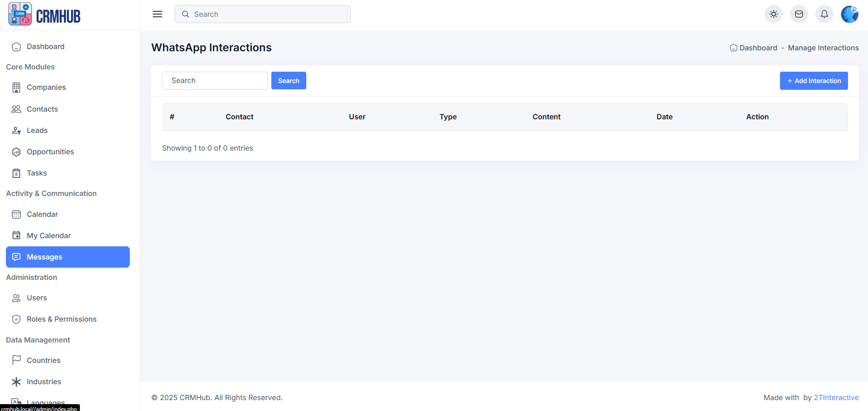
Task: Click the CRMHUB logo
Action: [44, 15]
